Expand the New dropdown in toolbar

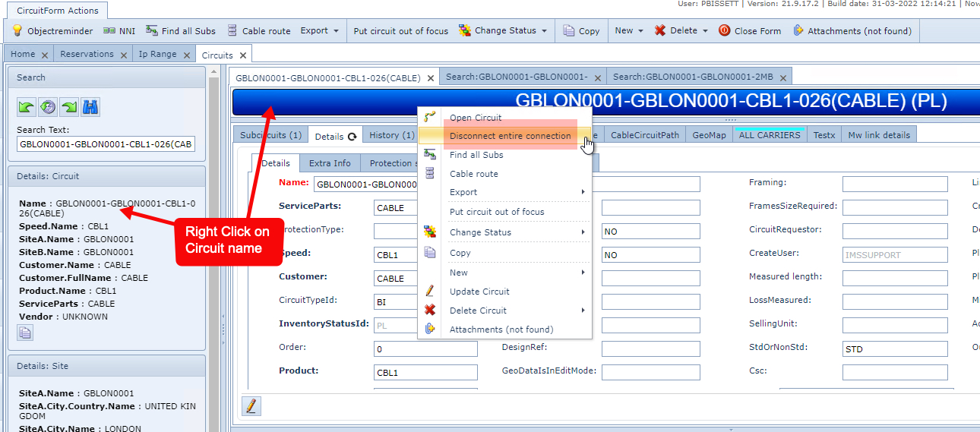(628, 31)
